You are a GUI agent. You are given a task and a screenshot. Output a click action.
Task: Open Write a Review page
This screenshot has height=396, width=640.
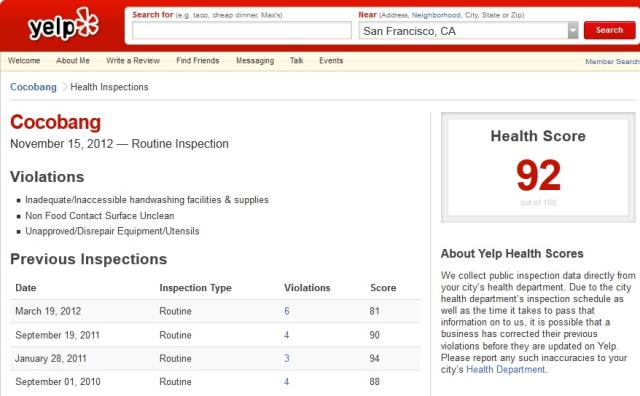[133, 60]
